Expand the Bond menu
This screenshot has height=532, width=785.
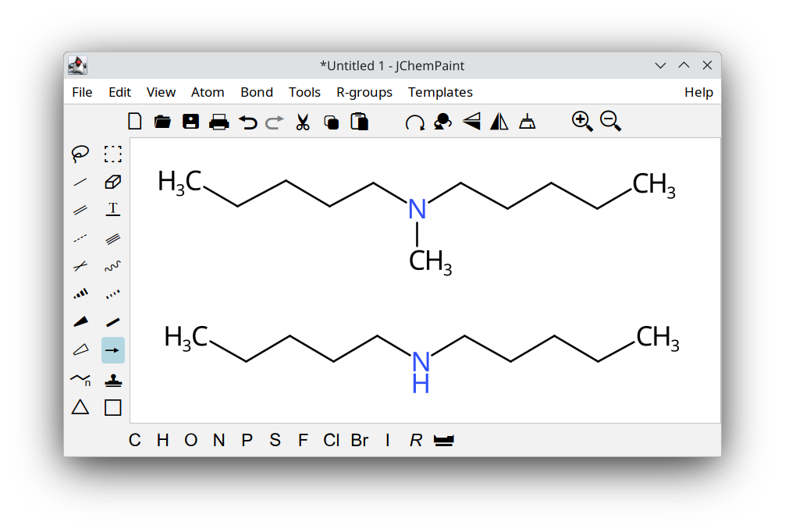(257, 92)
